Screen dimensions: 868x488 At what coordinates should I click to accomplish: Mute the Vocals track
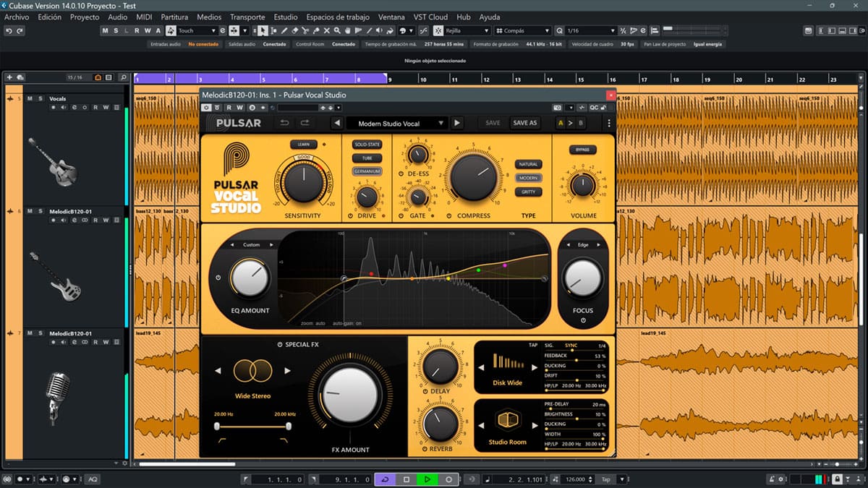(x=30, y=98)
